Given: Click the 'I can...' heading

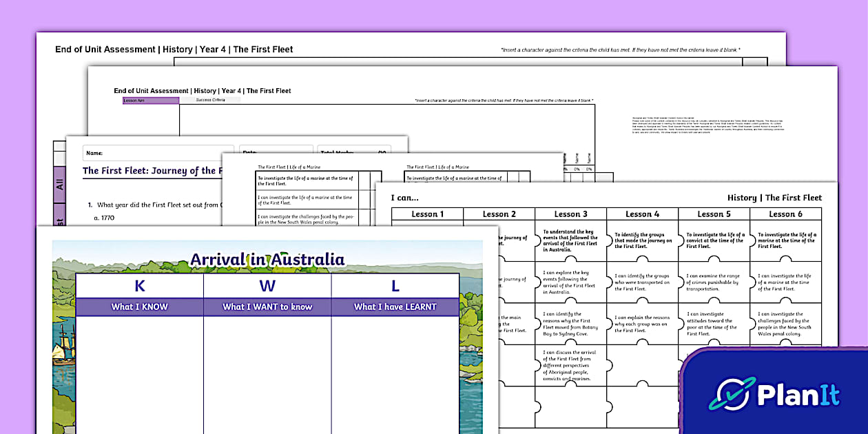Looking at the screenshot, I should [404, 197].
